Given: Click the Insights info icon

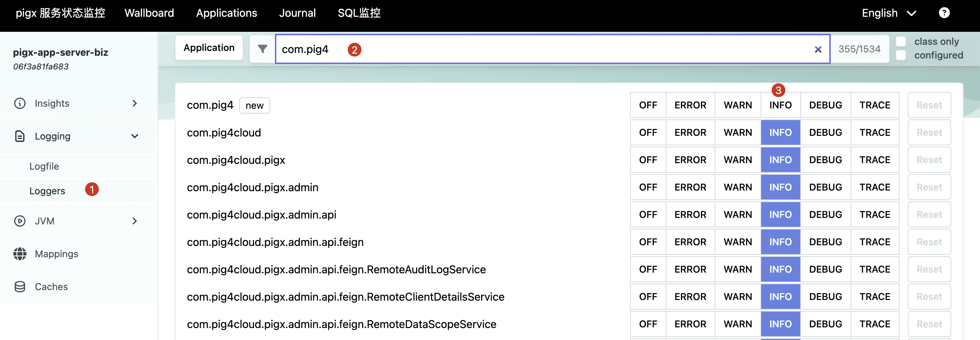Looking at the screenshot, I should (20, 103).
